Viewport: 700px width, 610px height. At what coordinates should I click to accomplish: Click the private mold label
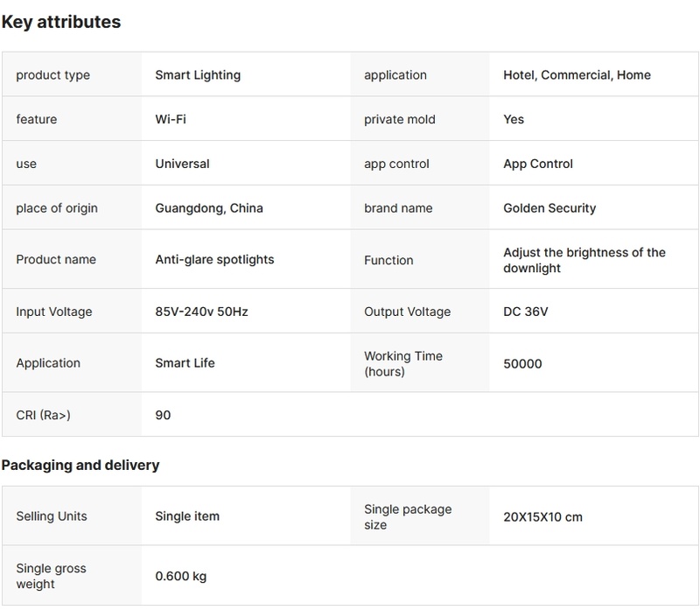[x=399, y=119]
